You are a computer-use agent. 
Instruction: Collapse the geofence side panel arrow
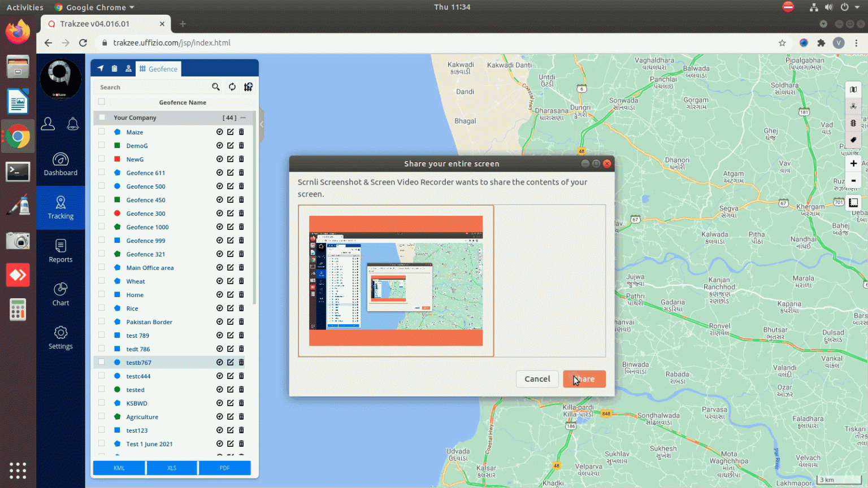click(262, 124)
